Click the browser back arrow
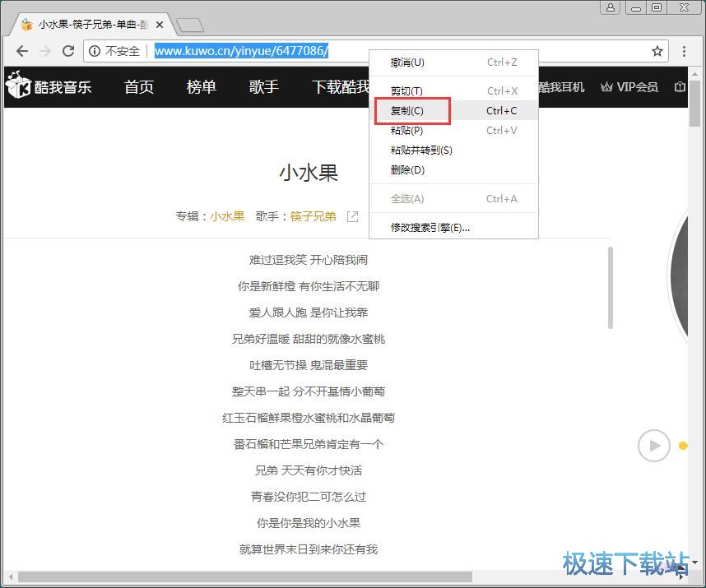Image resolution: width=706 pixels, height=588 pixels. [21, 51]
